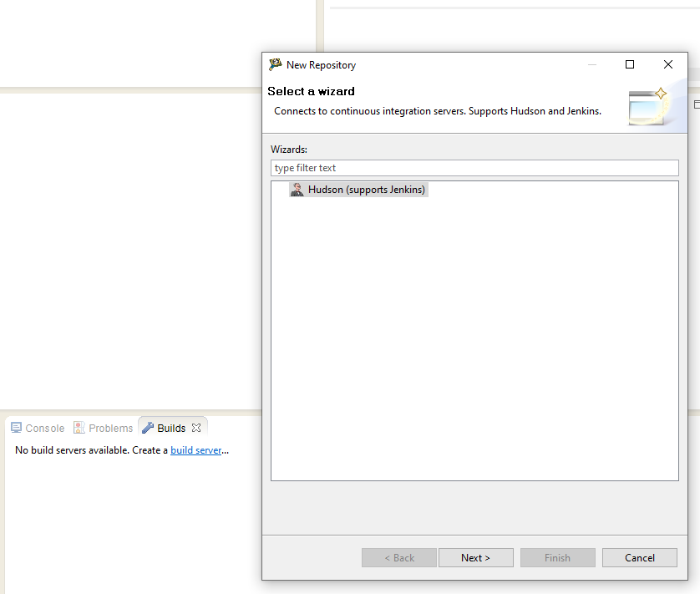The image size is (700, 594).
Task: Click the disabled Back button
Action: (399, 558)
